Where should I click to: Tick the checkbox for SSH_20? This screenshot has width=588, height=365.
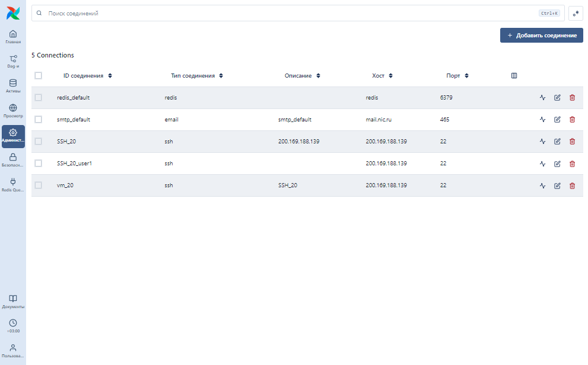[38, 141]
